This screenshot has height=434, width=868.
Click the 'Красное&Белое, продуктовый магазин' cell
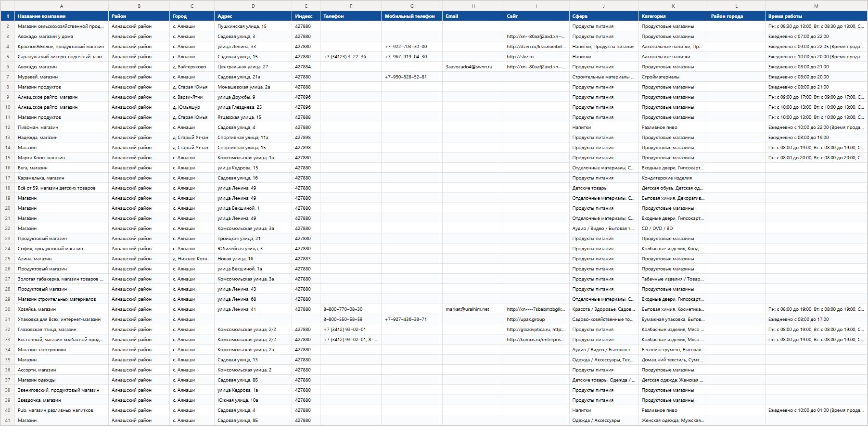pyautogui.click(x=62, y=47)
